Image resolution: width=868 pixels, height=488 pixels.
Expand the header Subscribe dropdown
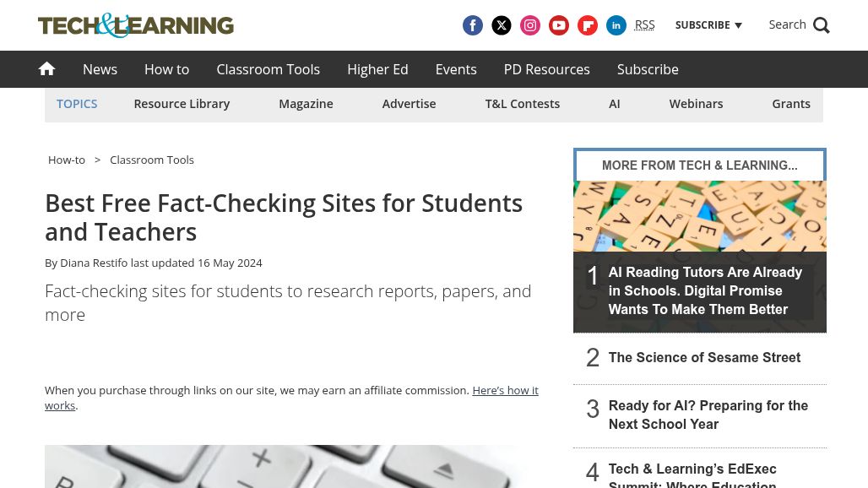point(708,24)
